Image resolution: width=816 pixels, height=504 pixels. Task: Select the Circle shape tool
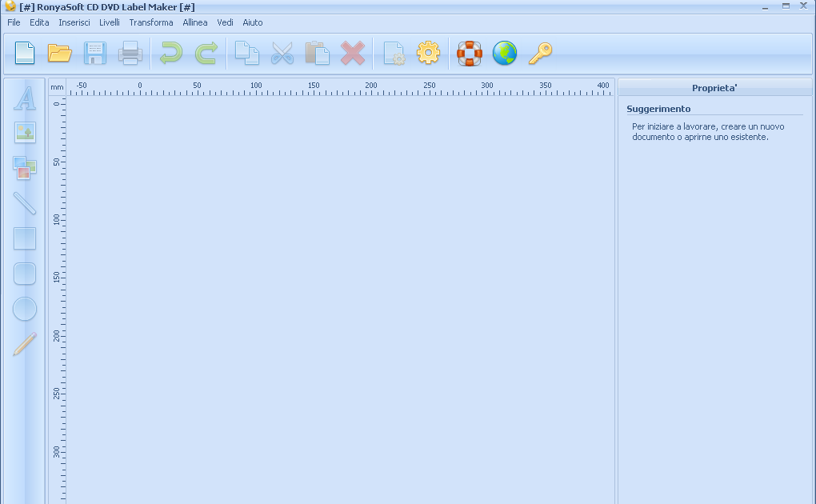tap(25, 309)
